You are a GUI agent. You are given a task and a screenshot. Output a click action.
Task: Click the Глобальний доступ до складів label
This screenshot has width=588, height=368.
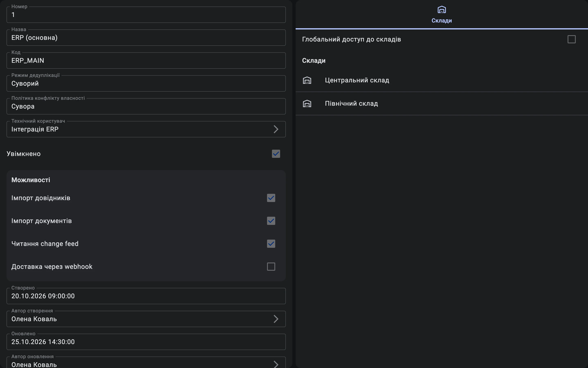(x=351, y=39)
